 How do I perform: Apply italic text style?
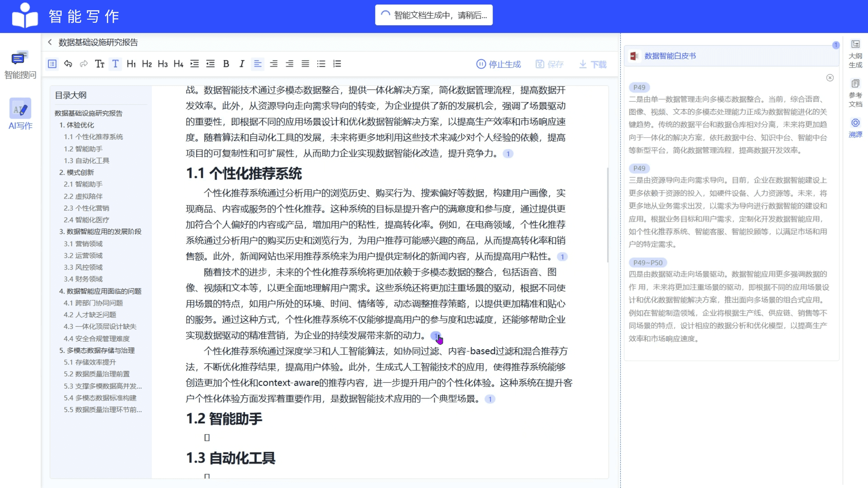coord(242,64)
